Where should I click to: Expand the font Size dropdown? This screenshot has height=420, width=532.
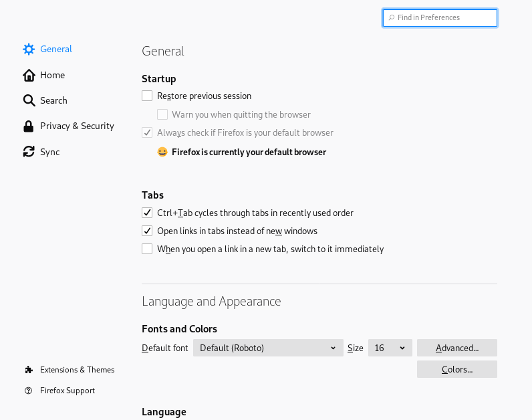pos(390,348)
